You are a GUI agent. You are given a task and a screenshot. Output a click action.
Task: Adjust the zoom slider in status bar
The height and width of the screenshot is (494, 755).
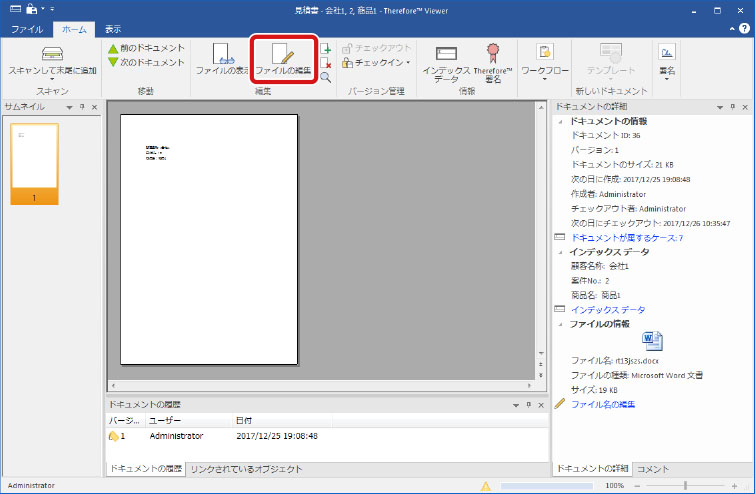tap(685, 485)
